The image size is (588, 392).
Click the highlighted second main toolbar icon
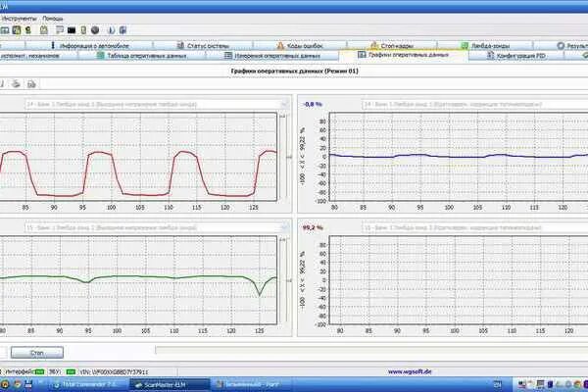(x=17, y=30)
